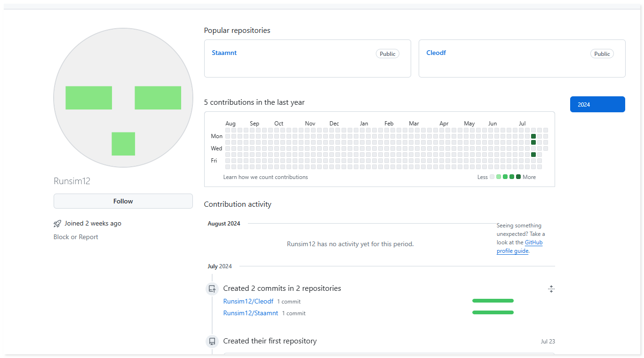Open Runsim12/Cleodf in the activity list
644x358 pixels.
248,301
